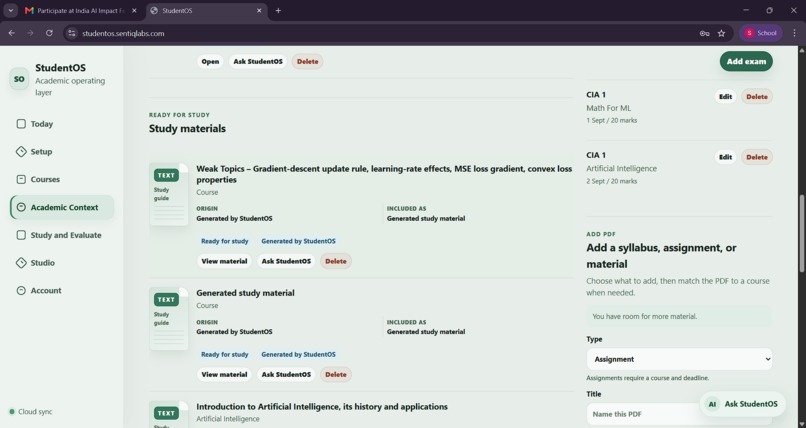The image size is (806, 428).
Task: Open the School profile button
Action: (x=761, y=33)
